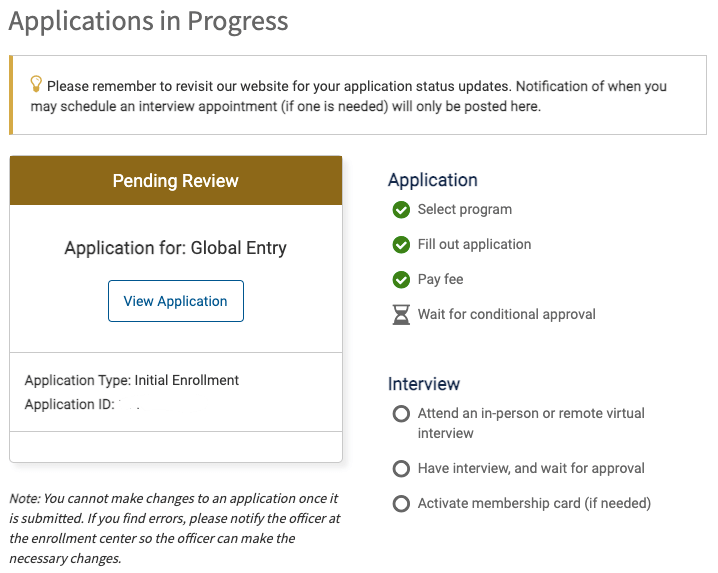Click the Application ID field text
Viewport: 718px width, 573px height.
[82, 404]
